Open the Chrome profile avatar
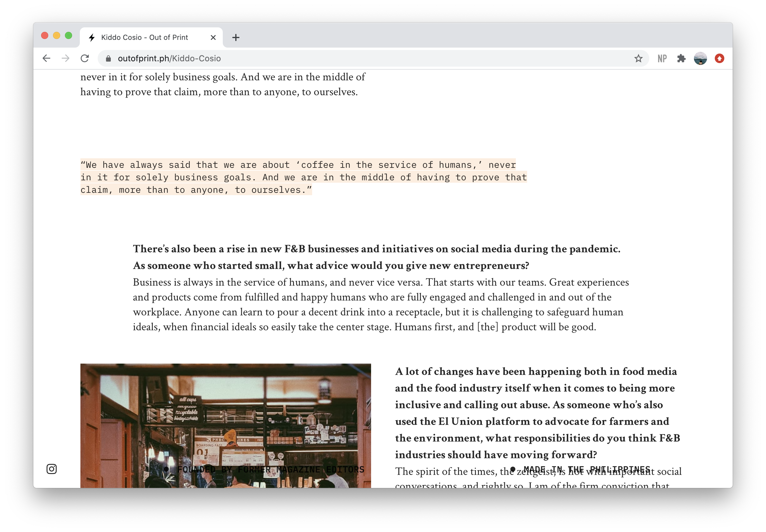This screenshot has height=532, width=766. pos(700,58)
